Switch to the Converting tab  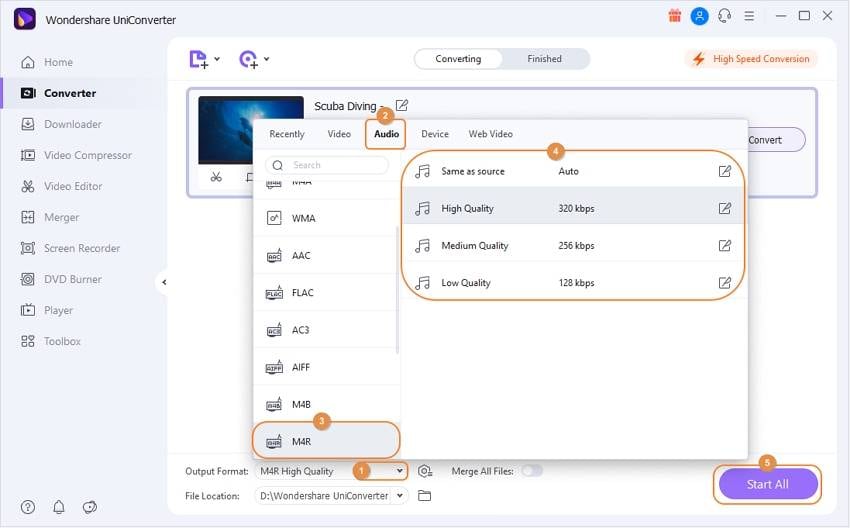pyautogui.click(x=458, y=59)
